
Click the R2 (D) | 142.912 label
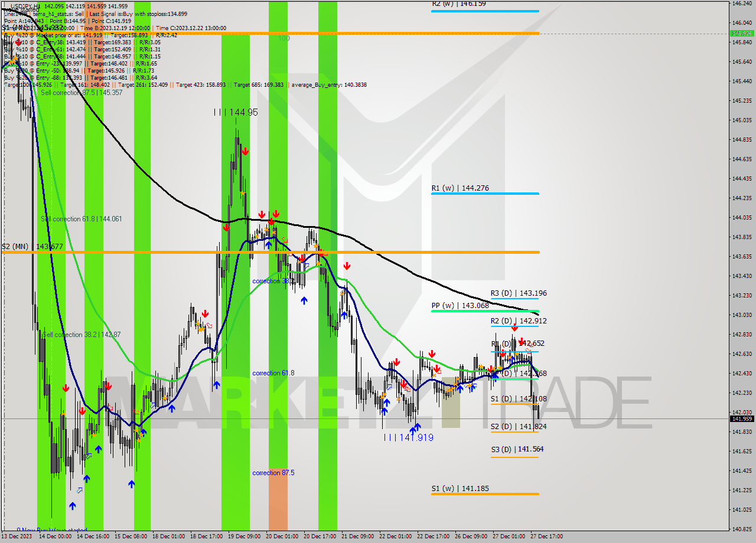[x=519, y=321]
